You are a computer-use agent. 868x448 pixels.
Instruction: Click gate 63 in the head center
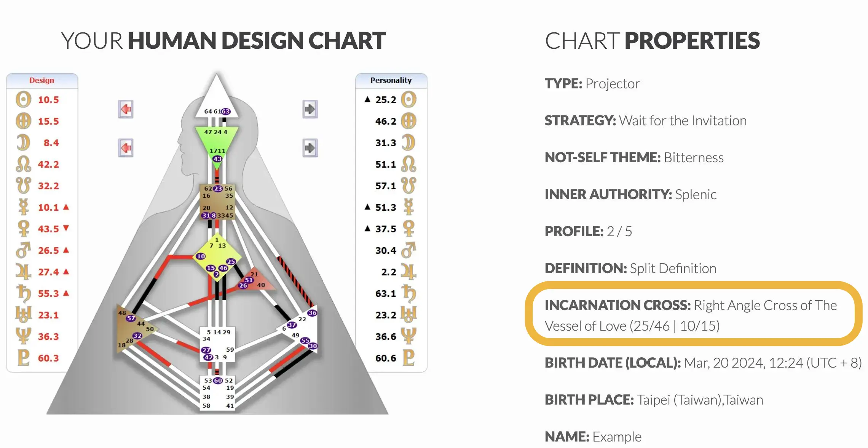226,111
